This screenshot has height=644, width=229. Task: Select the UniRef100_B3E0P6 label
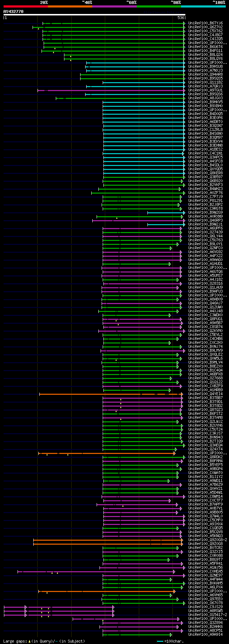[205, 118]
